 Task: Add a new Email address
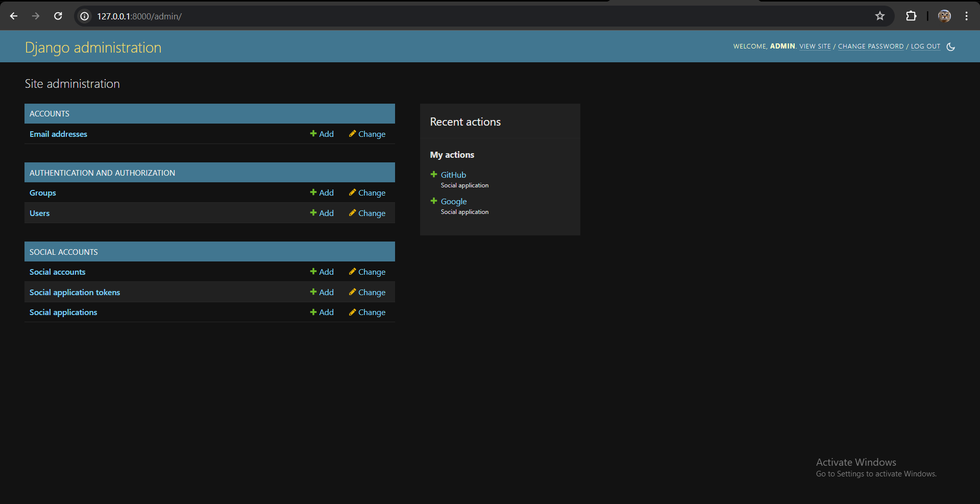[x=322, y=134]
